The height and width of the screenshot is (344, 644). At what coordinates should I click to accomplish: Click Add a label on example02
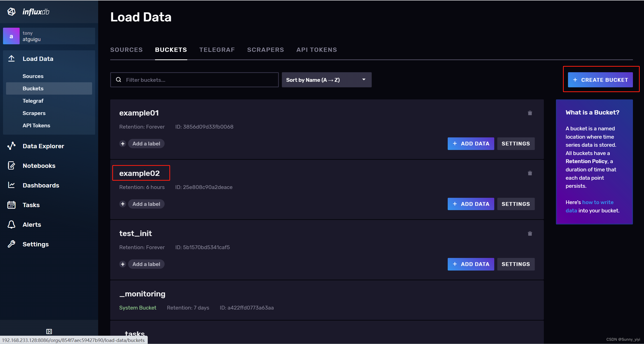click(x=146, y=204)
